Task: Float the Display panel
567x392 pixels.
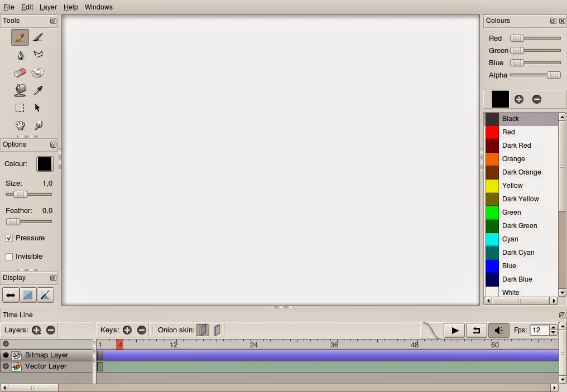Action: click(x=53, y=278)
